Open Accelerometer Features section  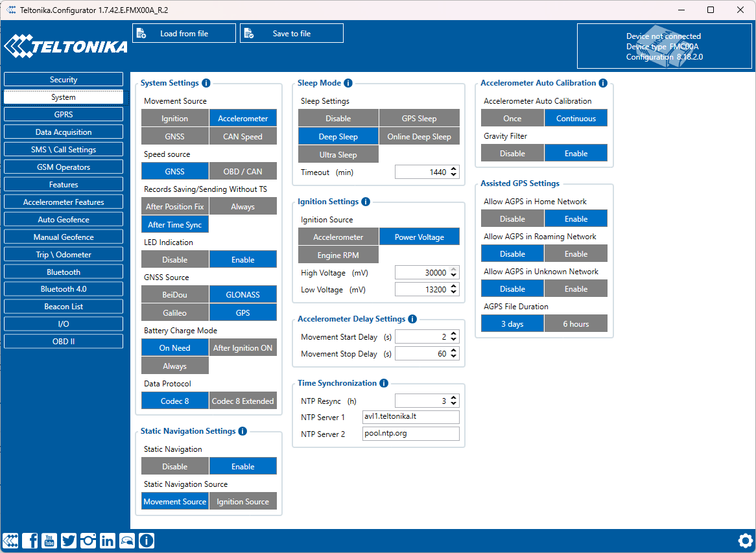[63, 202]
